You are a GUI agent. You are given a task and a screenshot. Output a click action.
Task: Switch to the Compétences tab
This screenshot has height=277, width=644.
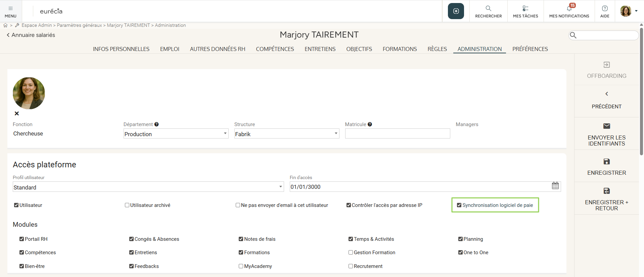275,49
